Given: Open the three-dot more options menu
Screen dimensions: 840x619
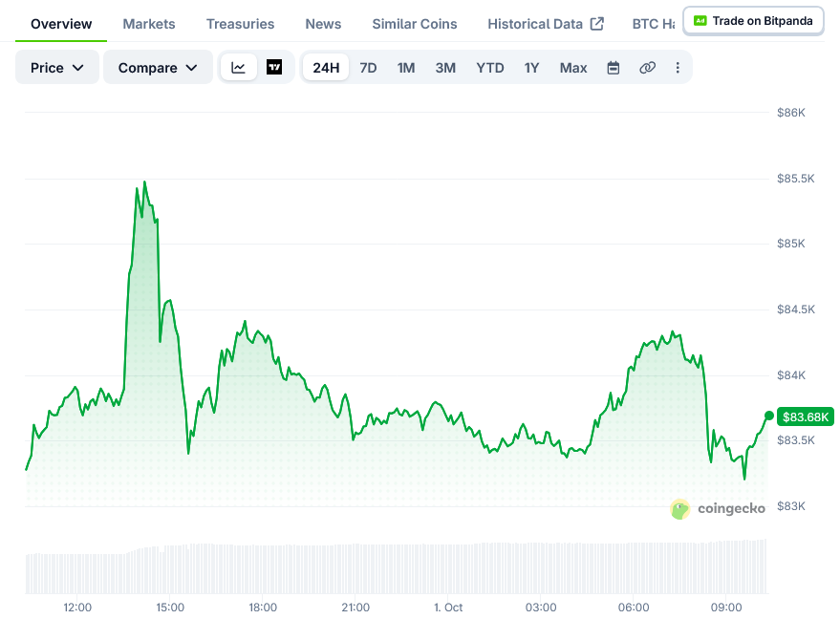Looking at the screenshot, I should 678,68.
